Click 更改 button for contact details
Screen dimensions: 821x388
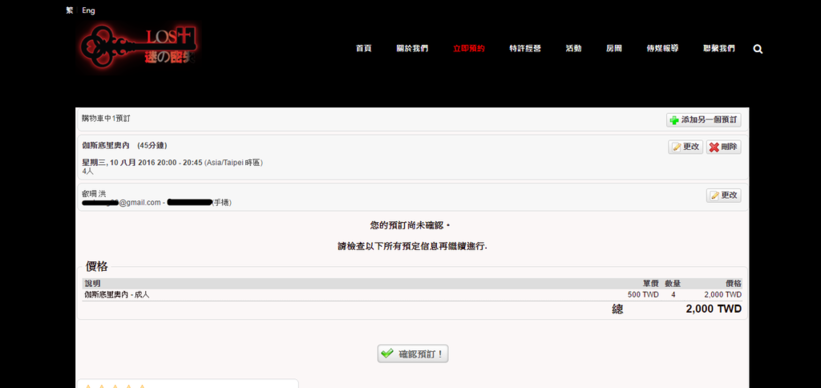pos(724,195)
